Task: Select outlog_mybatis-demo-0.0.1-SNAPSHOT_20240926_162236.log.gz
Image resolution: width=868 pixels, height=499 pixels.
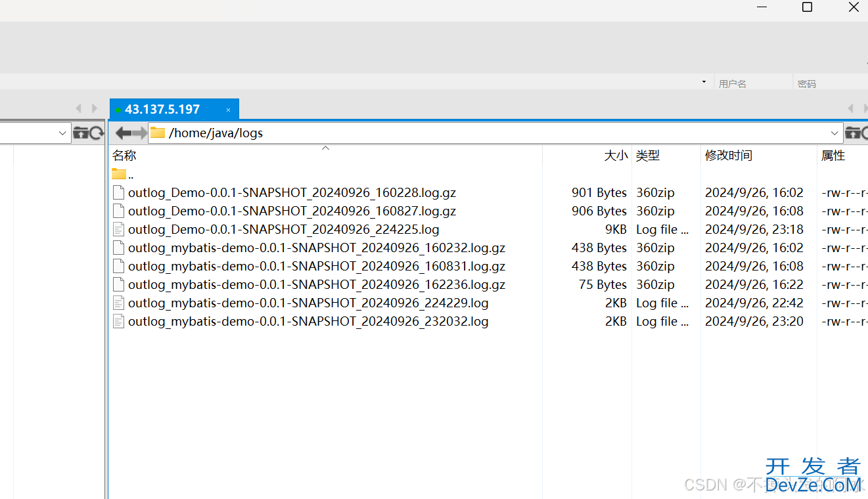Action: [317, 284]
